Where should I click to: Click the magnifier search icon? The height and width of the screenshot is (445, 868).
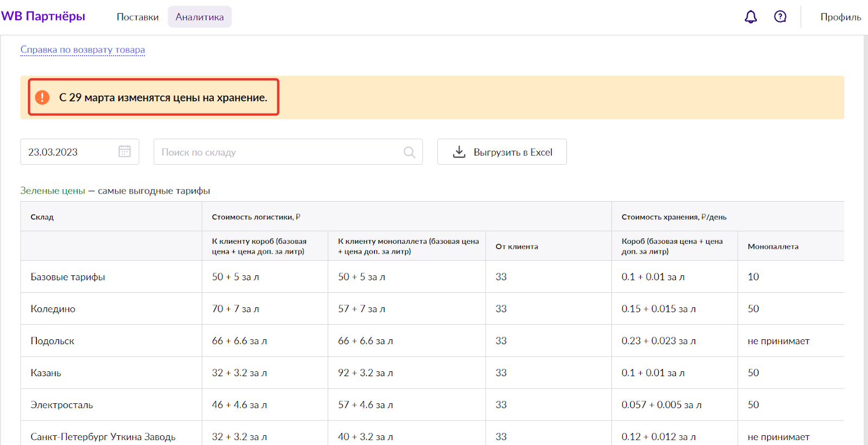click(410, 152)
